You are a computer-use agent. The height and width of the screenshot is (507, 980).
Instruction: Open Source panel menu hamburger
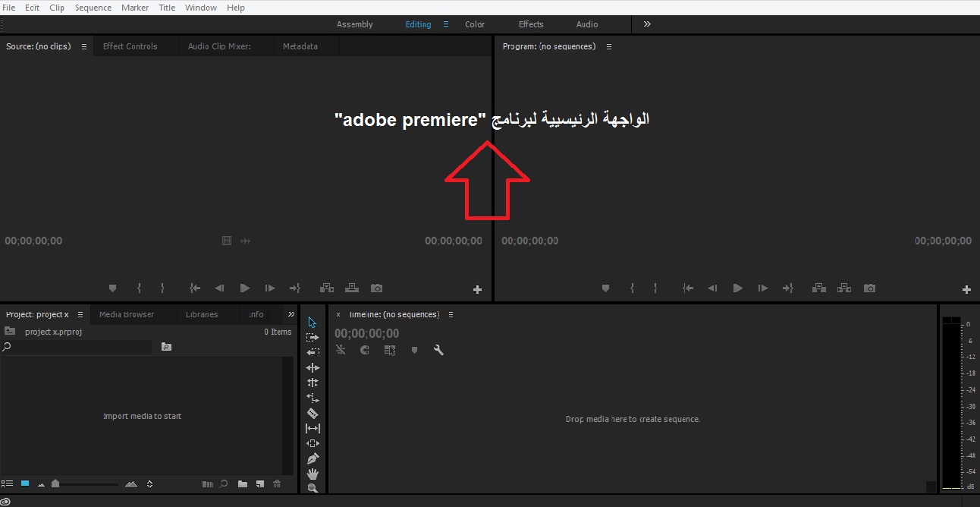[x=85, y=46]
